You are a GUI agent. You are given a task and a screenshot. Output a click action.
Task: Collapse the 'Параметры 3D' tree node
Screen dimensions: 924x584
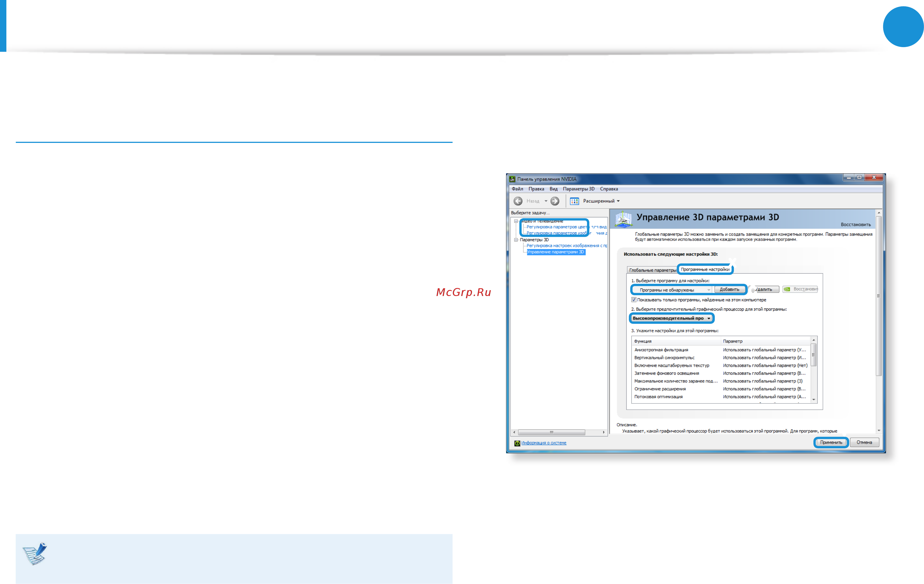pyautogui.click(x=516, y=240)
